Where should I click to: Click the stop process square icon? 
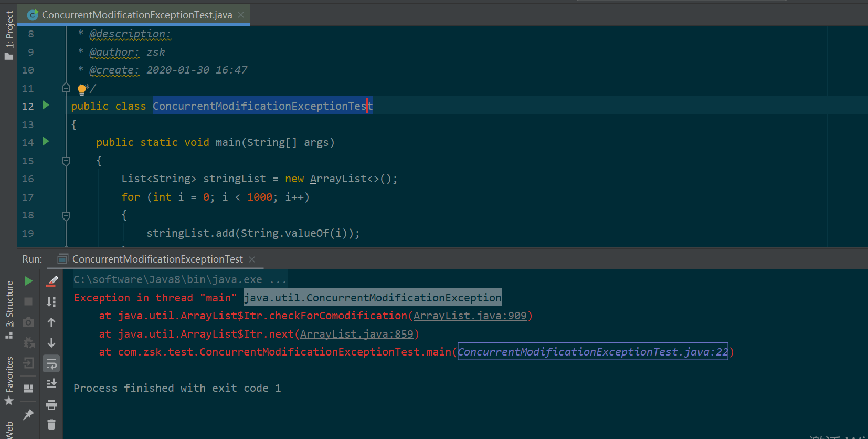pyautogui.click(x=29, y=301)
